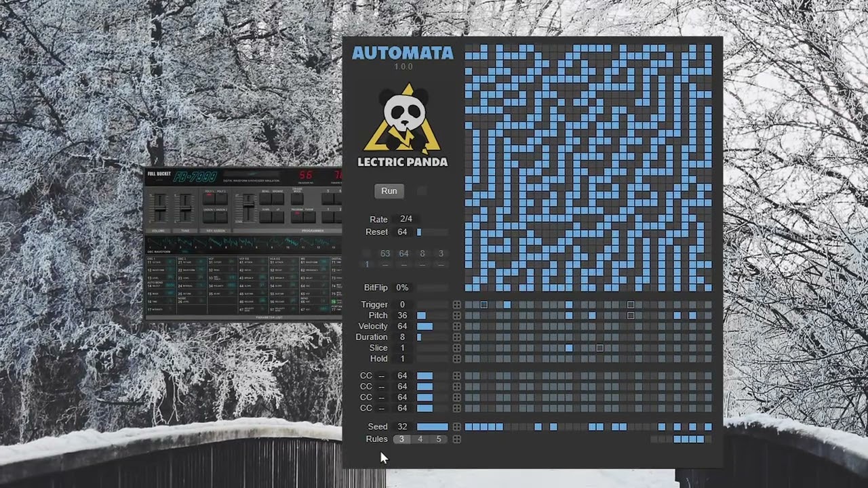Click parameter 11 OCTAVE in FB-7999 window

[x=160, y=262]
